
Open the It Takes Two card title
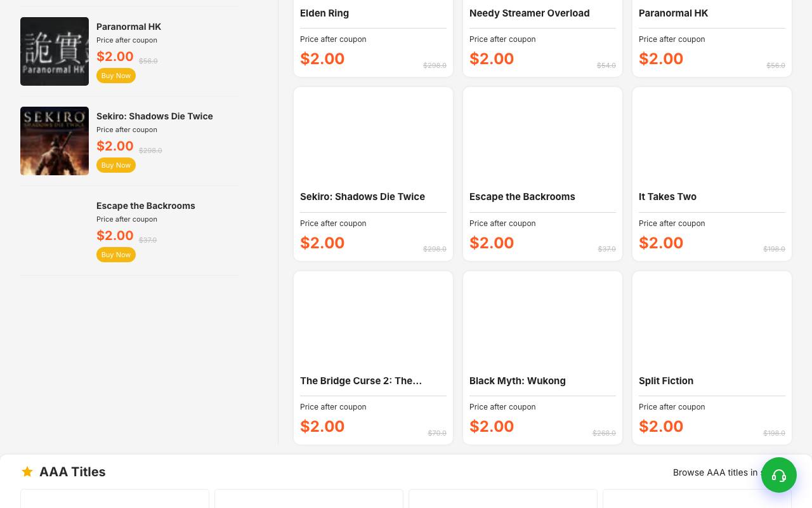coord(667,197)
